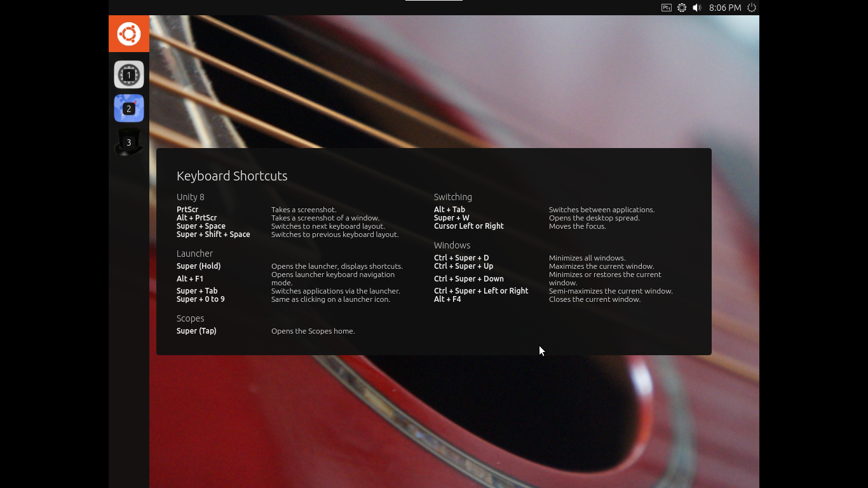Click the "Scopes" section heading
The height and width of the screenshot is (488, 868).
point(191,318)
